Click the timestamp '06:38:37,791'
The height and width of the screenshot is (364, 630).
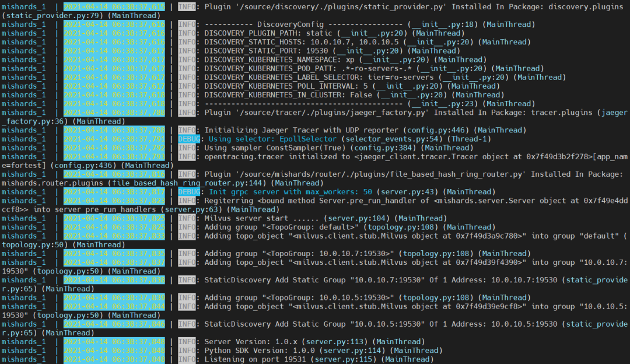pos(138,139)
